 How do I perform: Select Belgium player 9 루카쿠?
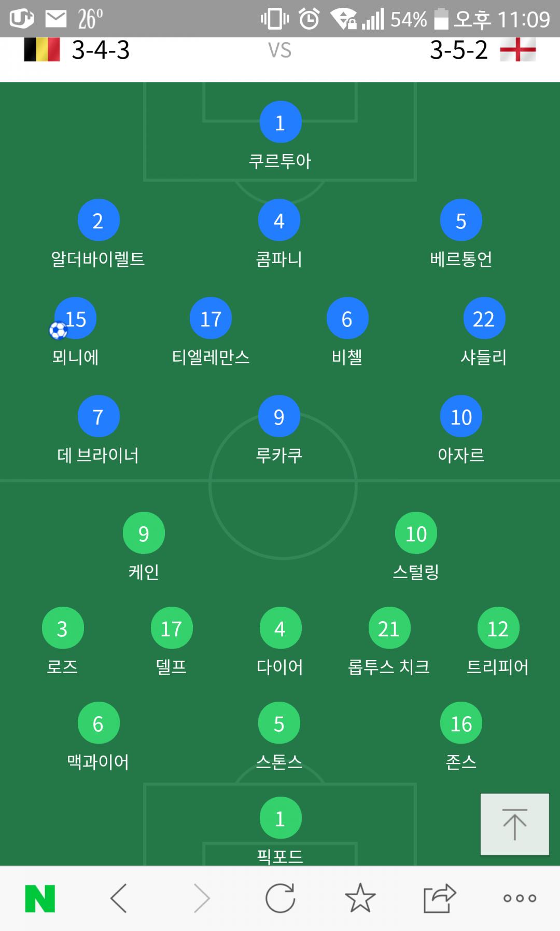(x=279, y=417)
